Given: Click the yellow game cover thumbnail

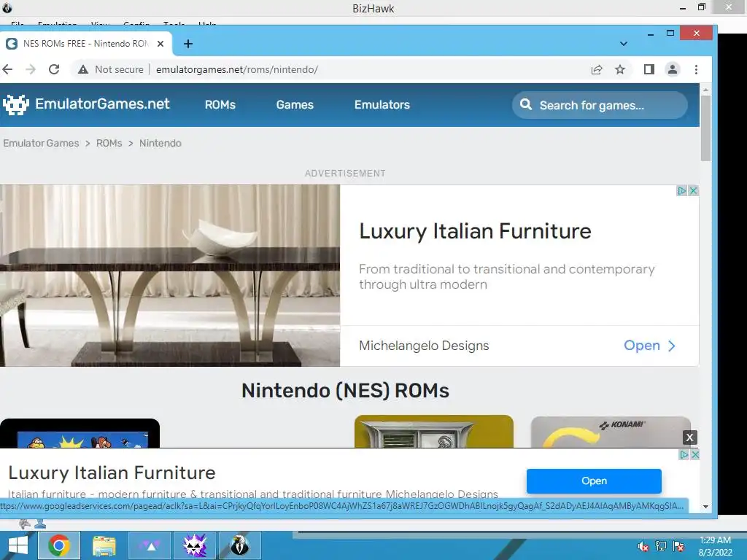Looking at the screenshot, I should pos(434,432).
